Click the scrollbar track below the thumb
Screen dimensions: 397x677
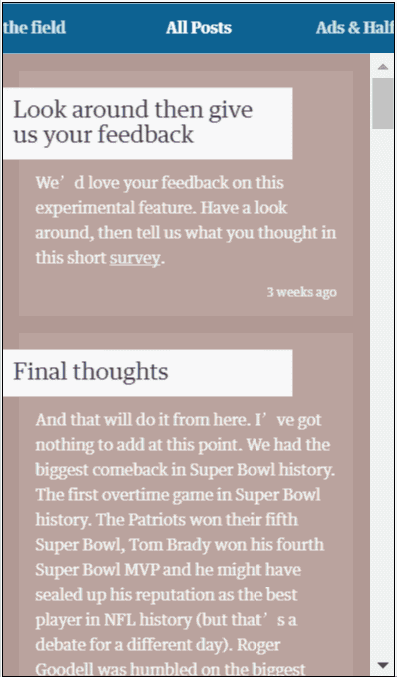tap(383, 389)
